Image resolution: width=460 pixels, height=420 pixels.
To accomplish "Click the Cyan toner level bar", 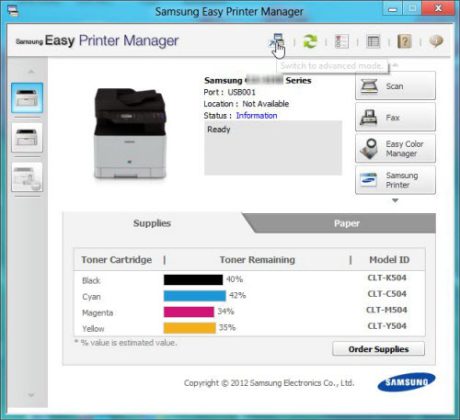I will (195, 296).
